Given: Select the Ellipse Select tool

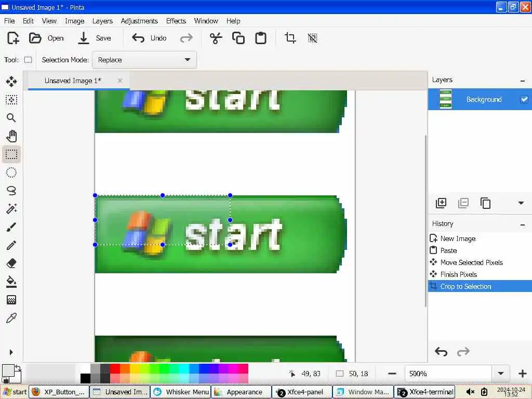Looking at the screenshot, I should (11, 172).
